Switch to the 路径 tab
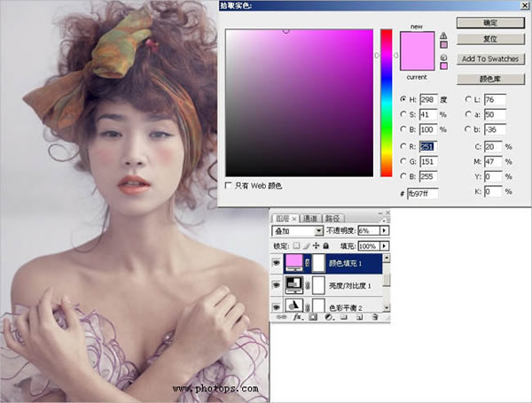Image resolution: width=532 pixels, height=403 pixels. [332, 217]
